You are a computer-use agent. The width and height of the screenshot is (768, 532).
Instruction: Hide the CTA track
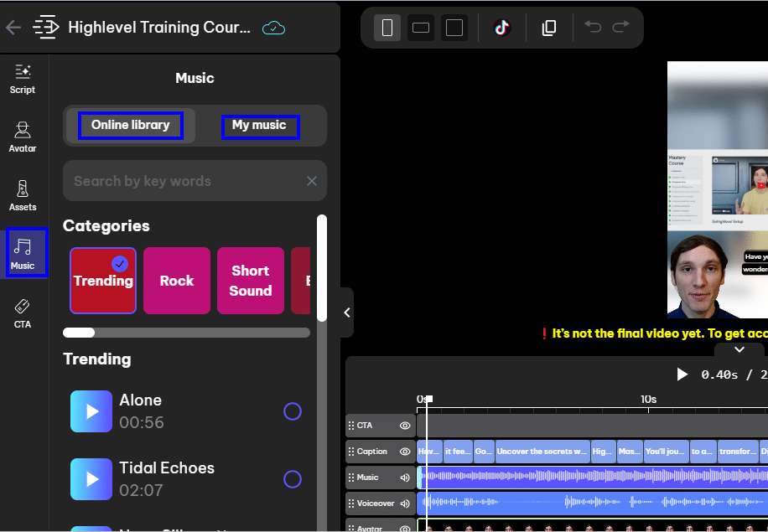(x=405, y=426)
